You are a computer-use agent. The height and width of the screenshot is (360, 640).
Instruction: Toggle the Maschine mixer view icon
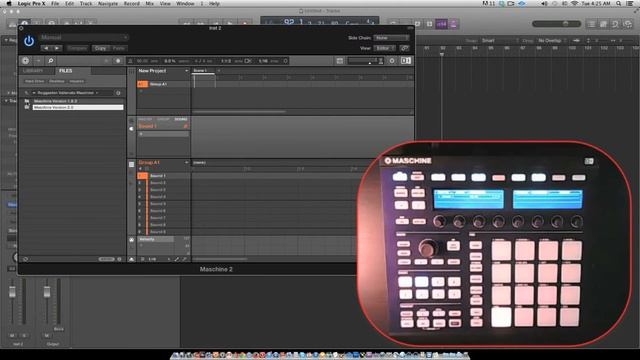(340, 61)
